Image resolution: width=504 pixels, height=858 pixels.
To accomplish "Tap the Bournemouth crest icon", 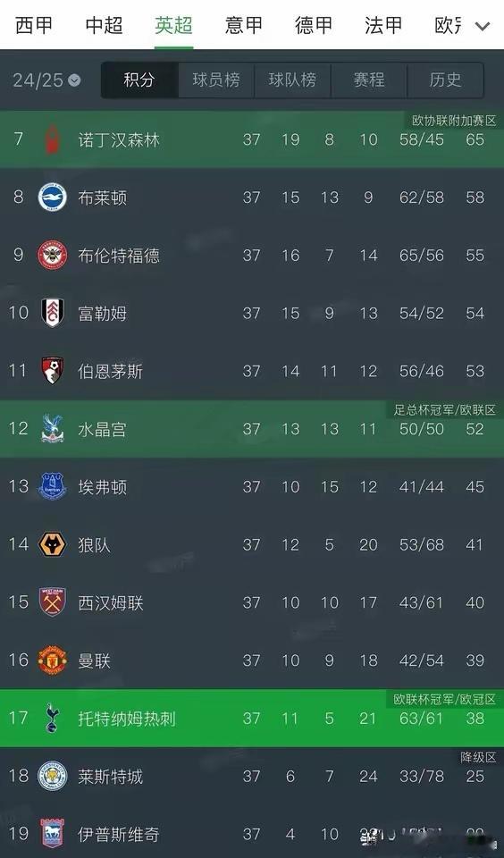I will (x=53, y=370).
